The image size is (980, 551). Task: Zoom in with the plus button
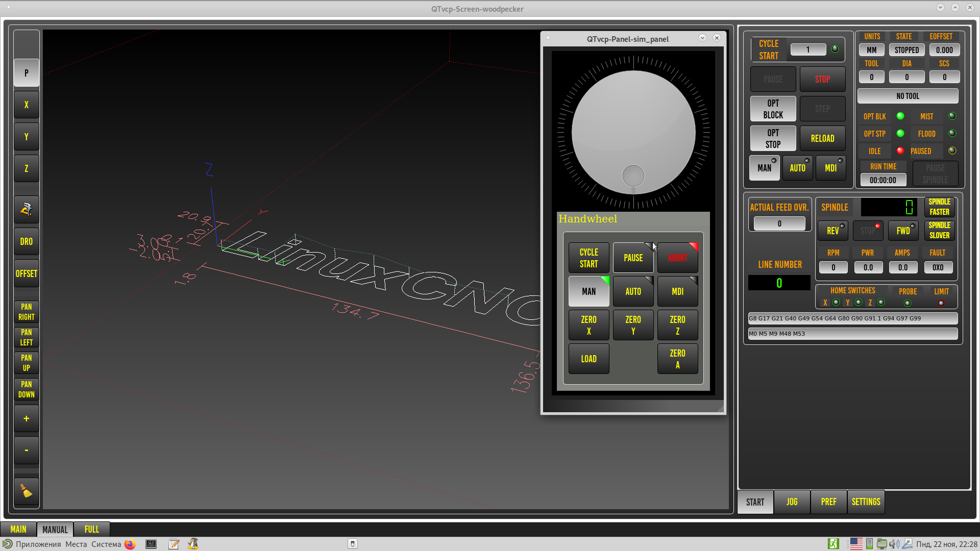coord(26,418)
